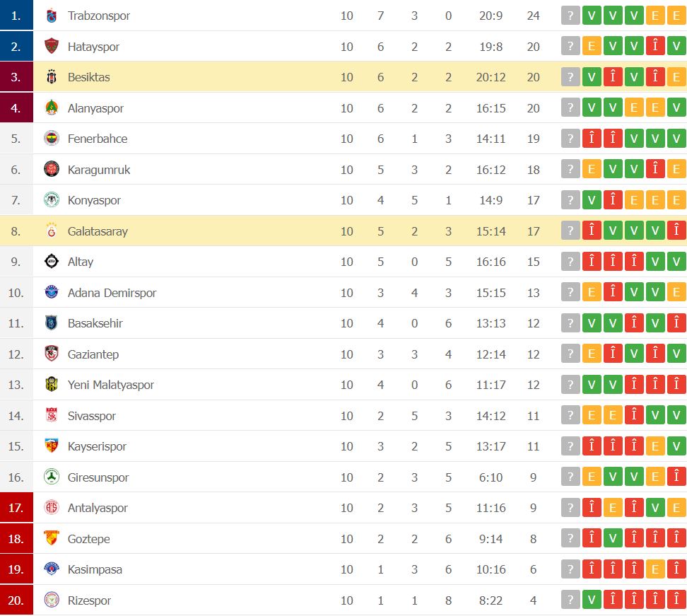Viewport: 687px width, 616px height.
Task: Click the Kayserispor club crest
Action: point(52,446)
